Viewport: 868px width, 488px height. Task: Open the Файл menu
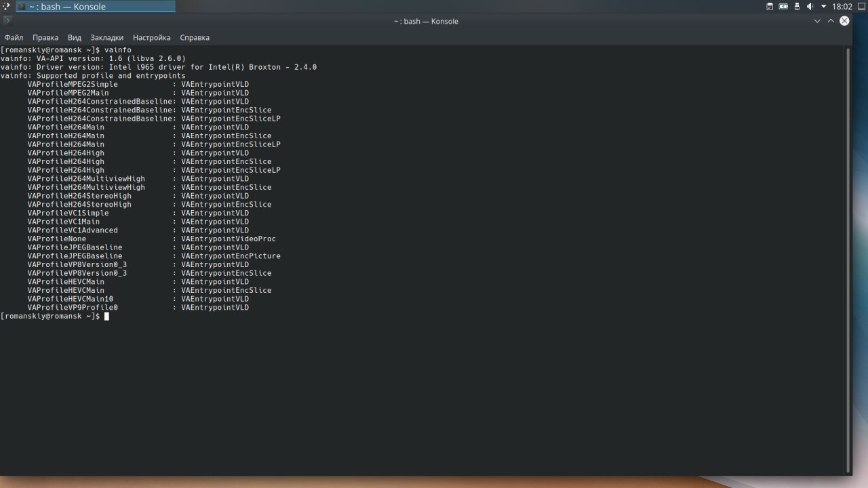pyautogui.click(x=14, y=38)
